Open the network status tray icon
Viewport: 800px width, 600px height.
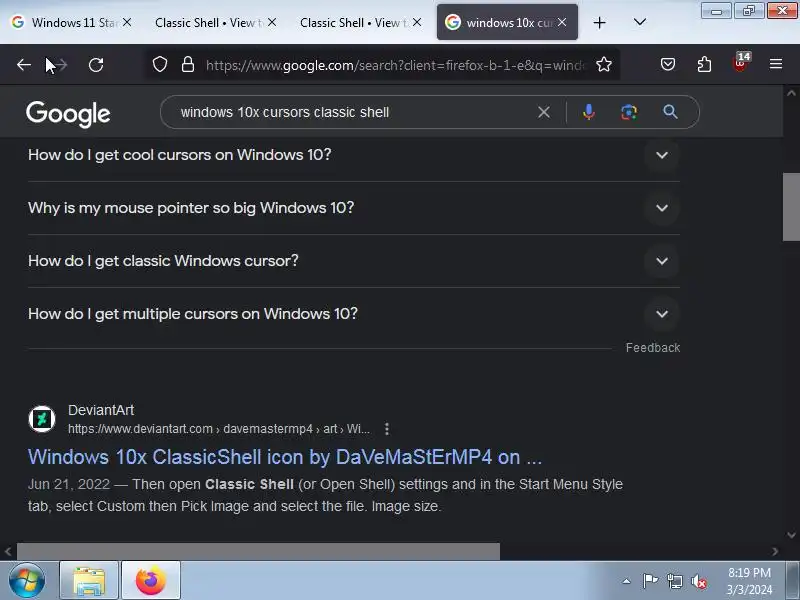coord(674,581)
